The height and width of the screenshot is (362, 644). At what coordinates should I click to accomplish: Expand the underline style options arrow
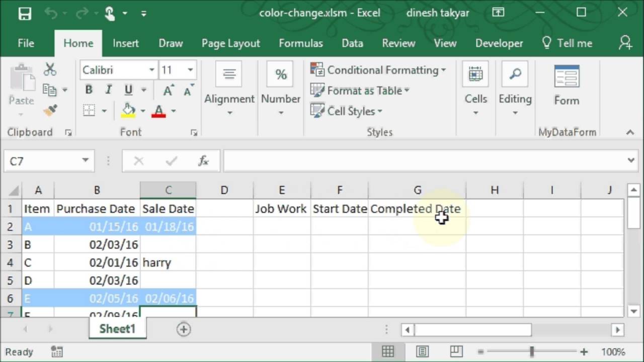(143, 90)
